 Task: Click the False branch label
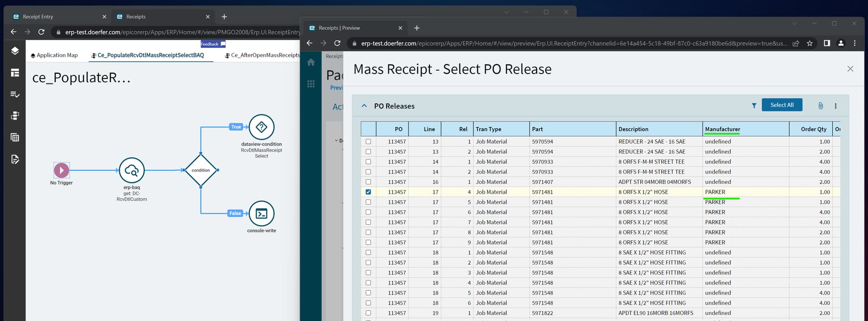point(235,213)
